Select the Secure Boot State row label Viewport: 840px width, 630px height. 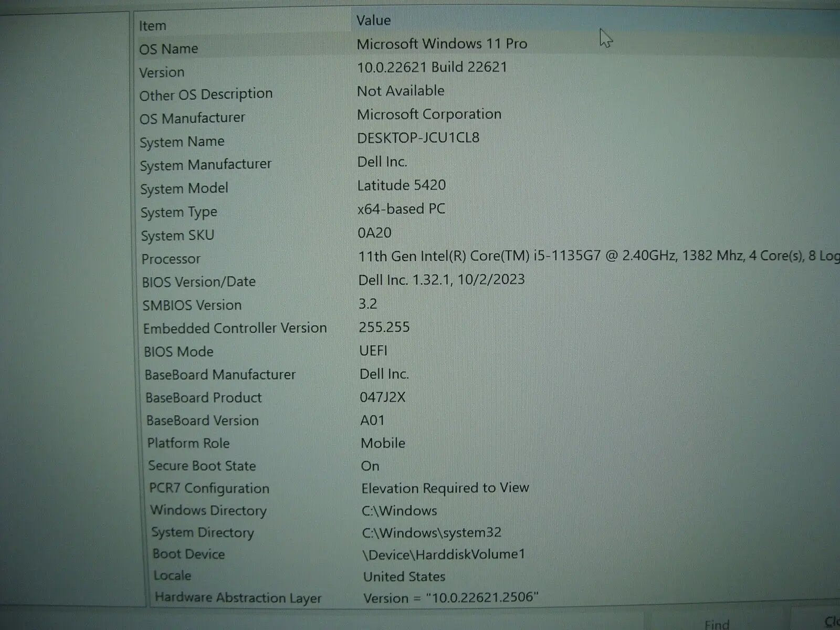tap(202, 466)
